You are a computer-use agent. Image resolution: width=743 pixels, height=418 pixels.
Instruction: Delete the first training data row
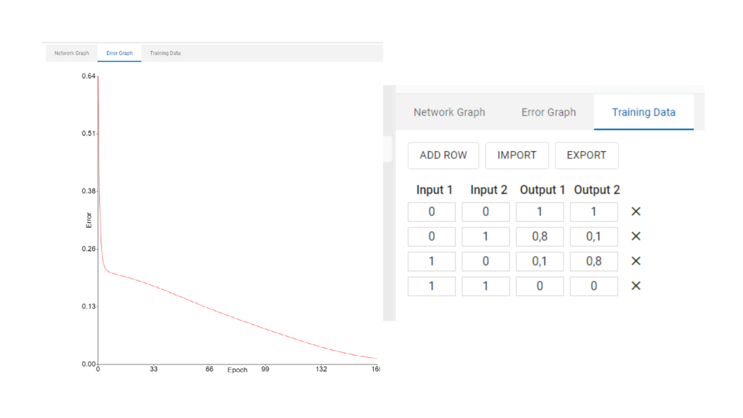coord(636,212)
